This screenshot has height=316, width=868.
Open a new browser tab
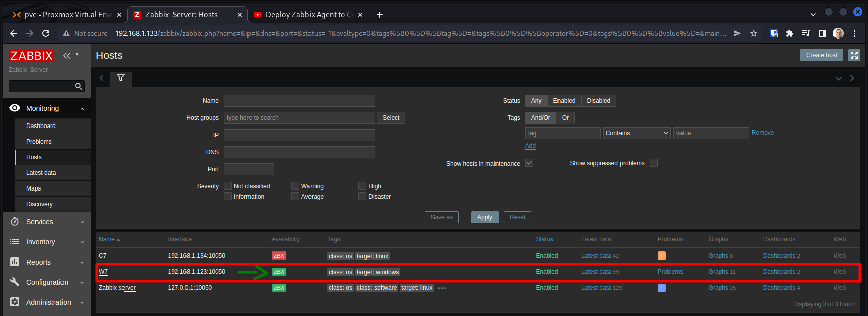tap(380, 15)
